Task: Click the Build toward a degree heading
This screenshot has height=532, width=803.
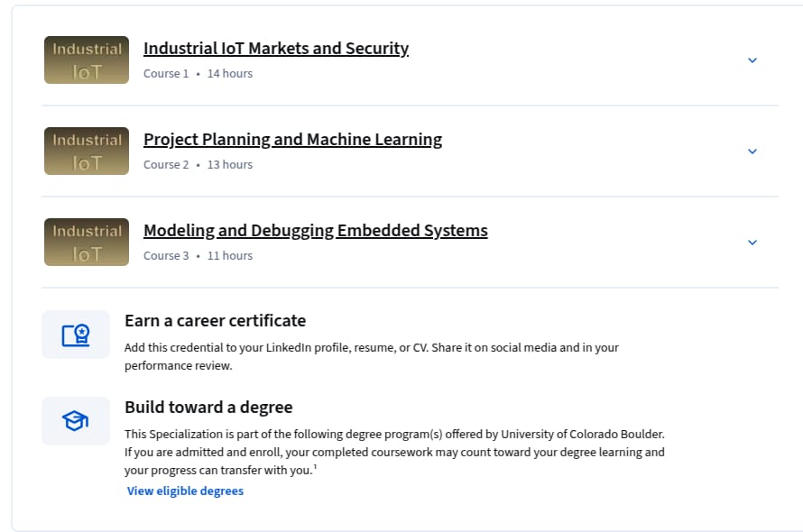Action: pyautogui.click(x=208, y=407)
